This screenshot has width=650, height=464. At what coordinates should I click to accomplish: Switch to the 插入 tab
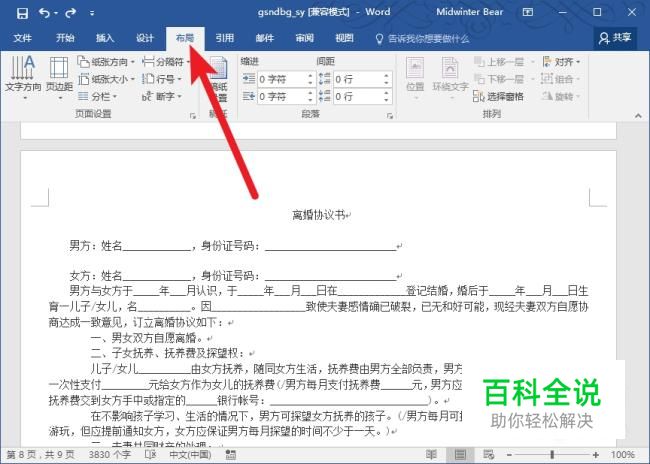pyautogui.click(x=105, y=38)
